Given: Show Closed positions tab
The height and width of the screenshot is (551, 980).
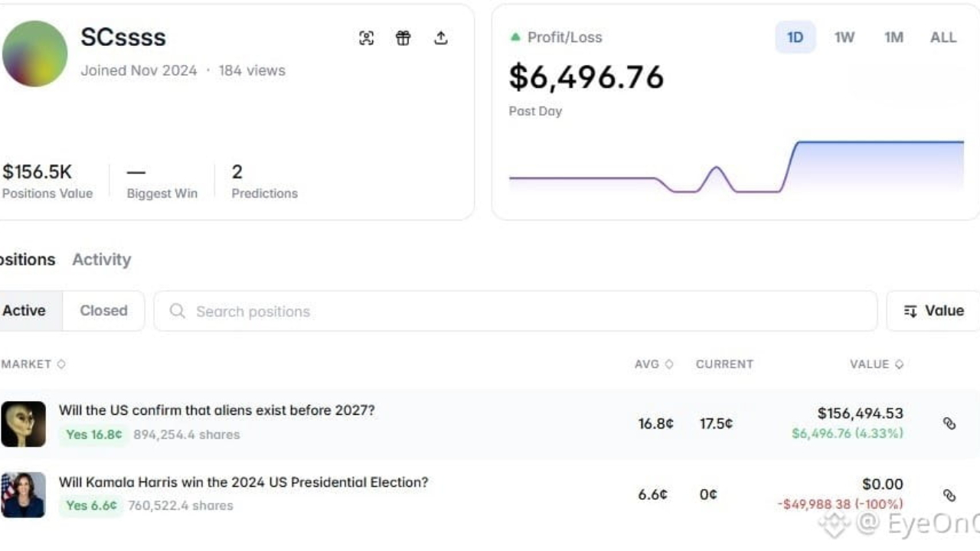Looking at the screenshot, I should (103, 311).
